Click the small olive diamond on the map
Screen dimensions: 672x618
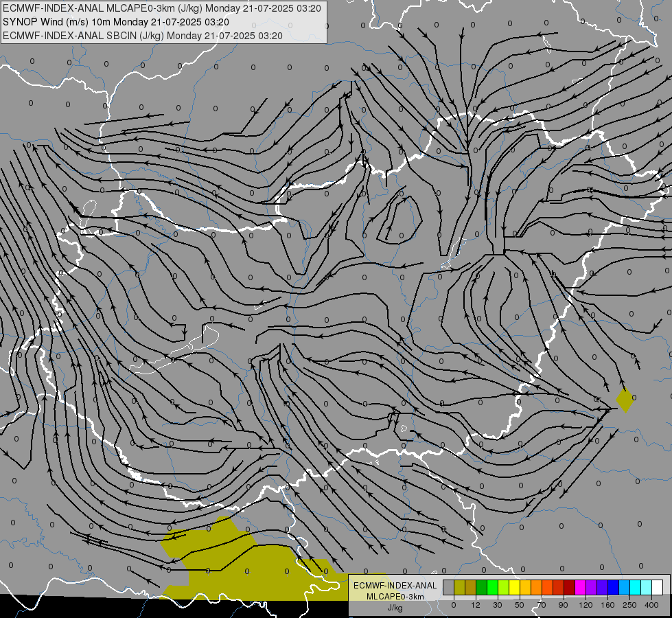[x=625, y=400]
